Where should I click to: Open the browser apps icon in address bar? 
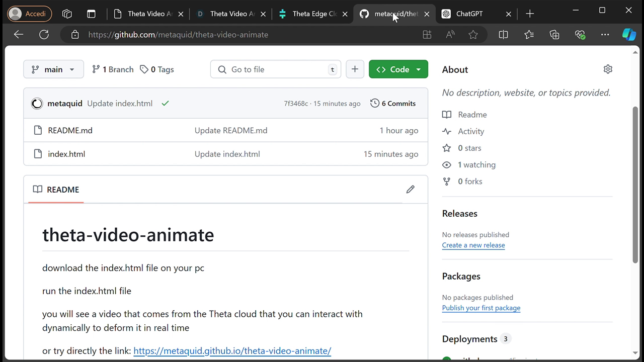tap(427, 35)
